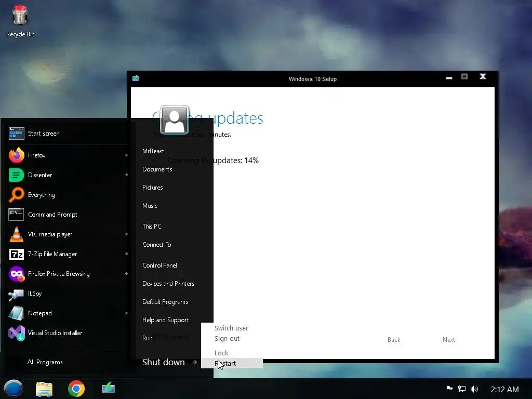Open File Explorer from the taskbar
Viewport: 532px width, 399px height.
point(44,389)
